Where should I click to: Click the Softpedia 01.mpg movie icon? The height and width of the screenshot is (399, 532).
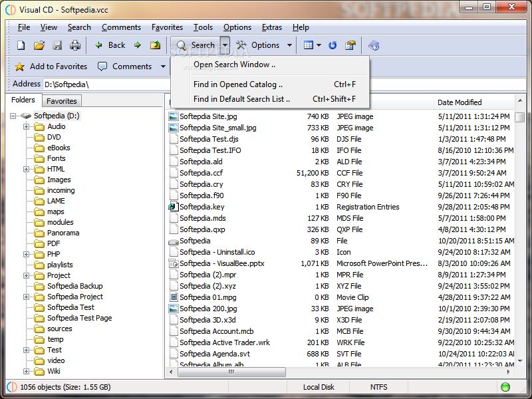[x=174, y=297]
